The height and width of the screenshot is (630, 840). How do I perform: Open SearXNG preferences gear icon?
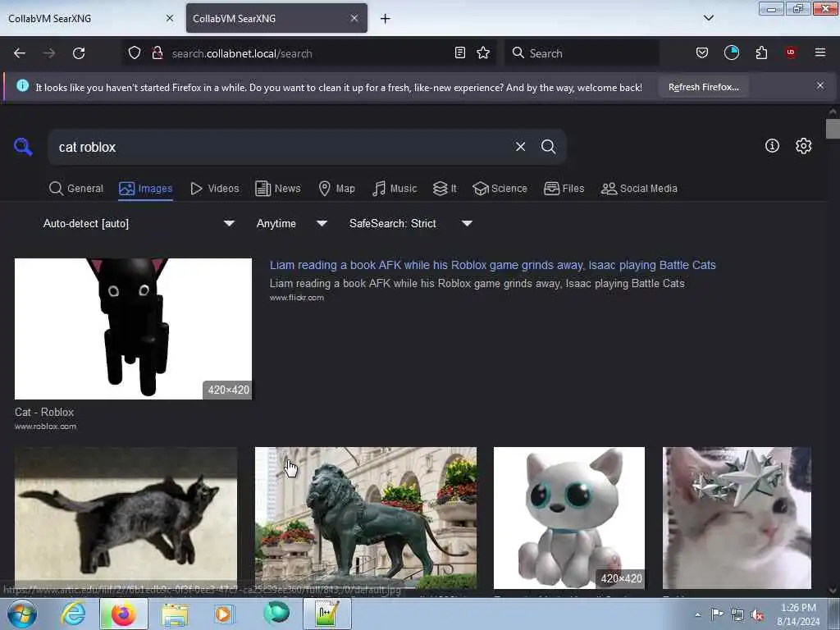tap(804, 146)
